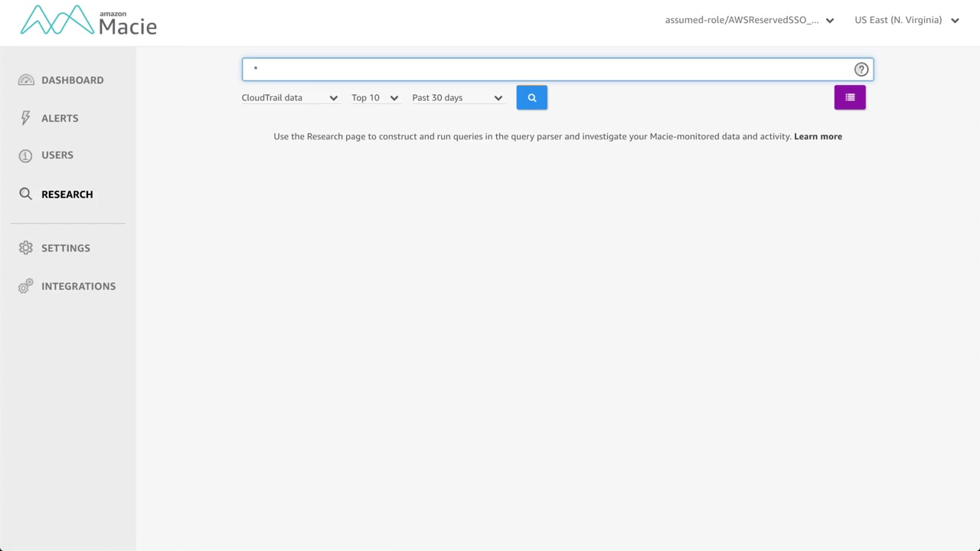
Task: Click the Integrations gears icon
Action: [26, 285]
